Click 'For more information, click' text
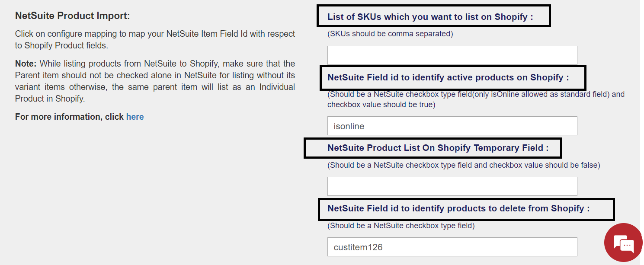This screenshot has width=644, height=265. click(x=69, y=117)
